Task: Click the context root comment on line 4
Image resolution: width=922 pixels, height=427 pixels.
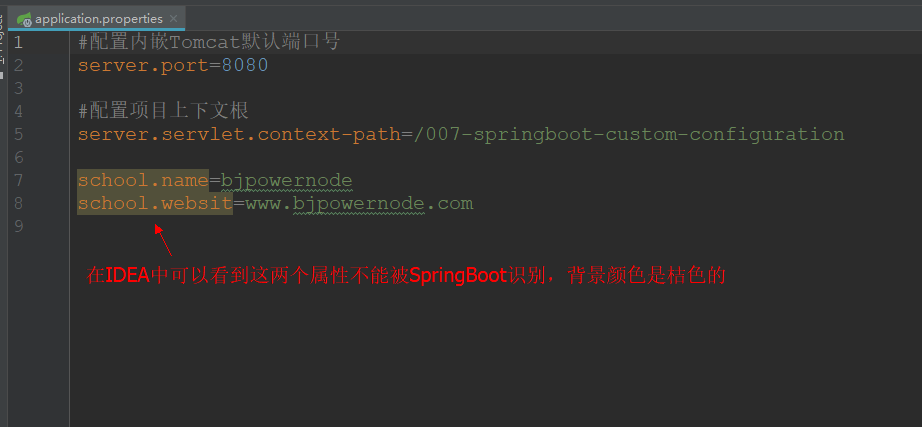Action: pos(163,111)
